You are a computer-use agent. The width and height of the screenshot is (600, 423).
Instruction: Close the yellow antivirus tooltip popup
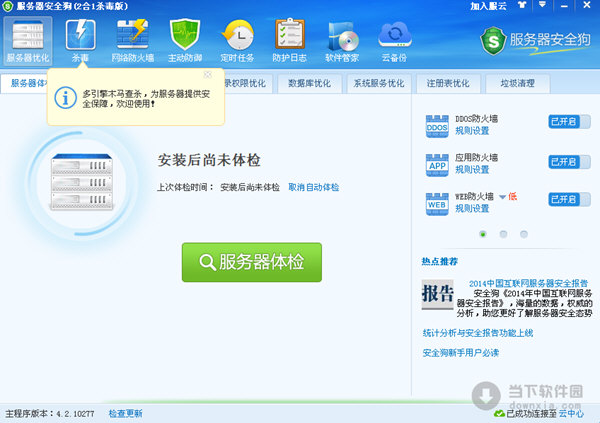point(208,75)
